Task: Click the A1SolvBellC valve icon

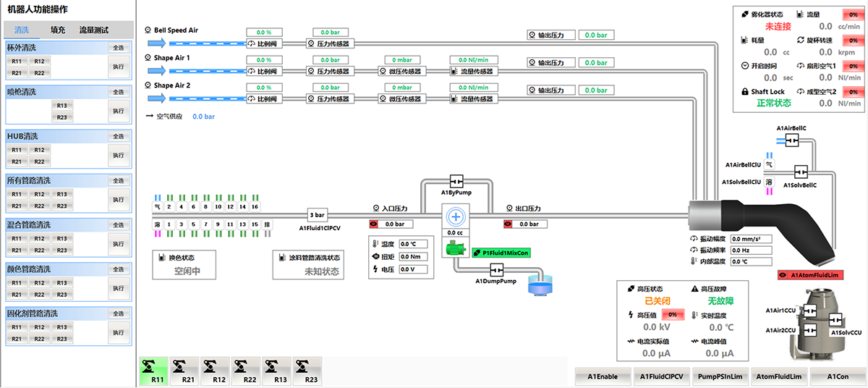Action: click(801, 172)
